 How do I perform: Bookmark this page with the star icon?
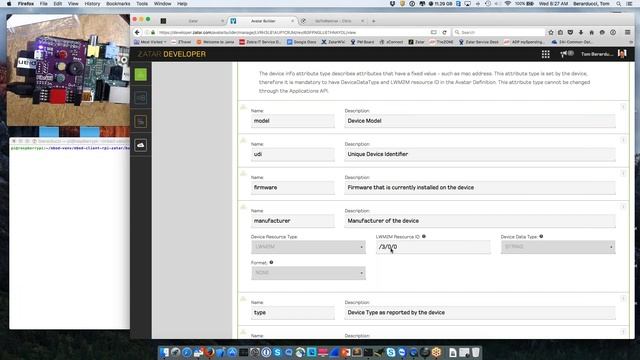pyautogui.click(x=551, y=32)
